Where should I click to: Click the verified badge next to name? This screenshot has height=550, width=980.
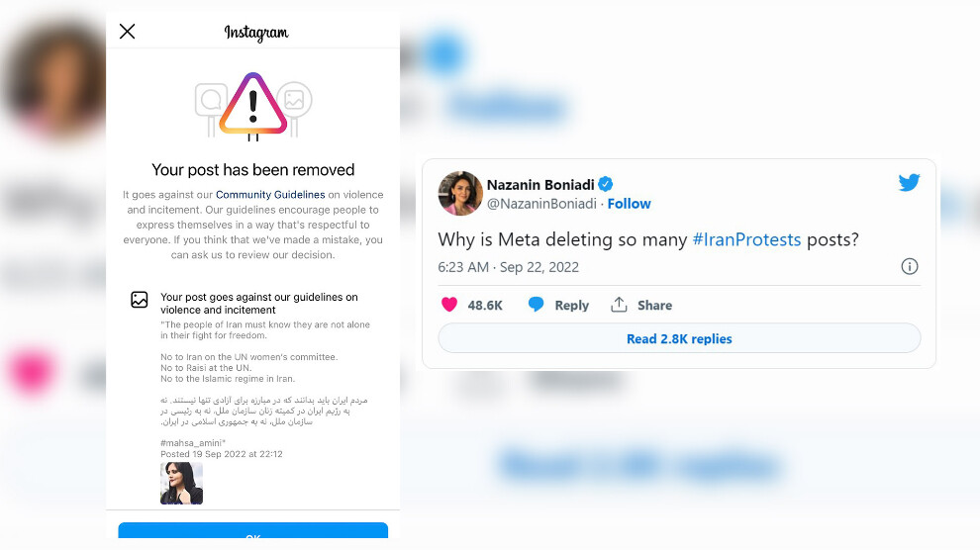(606, 184)
